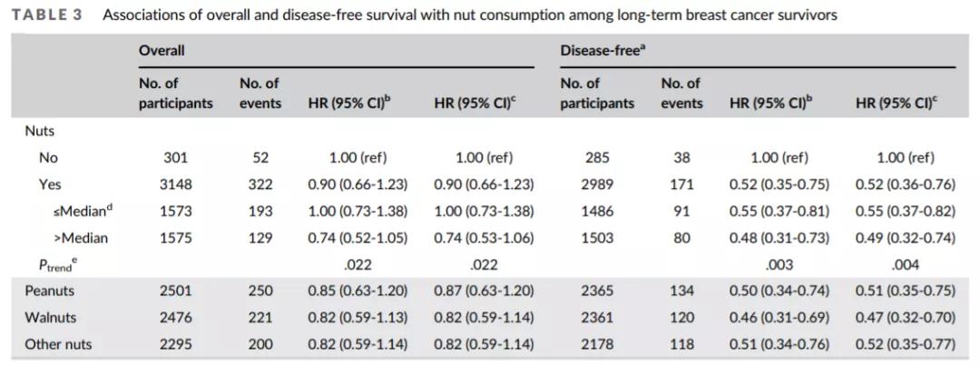Click the 0.48 (0.31-0.73) hazard ratio cell
This screenshot has width=980, height=367.
(779, 238)
